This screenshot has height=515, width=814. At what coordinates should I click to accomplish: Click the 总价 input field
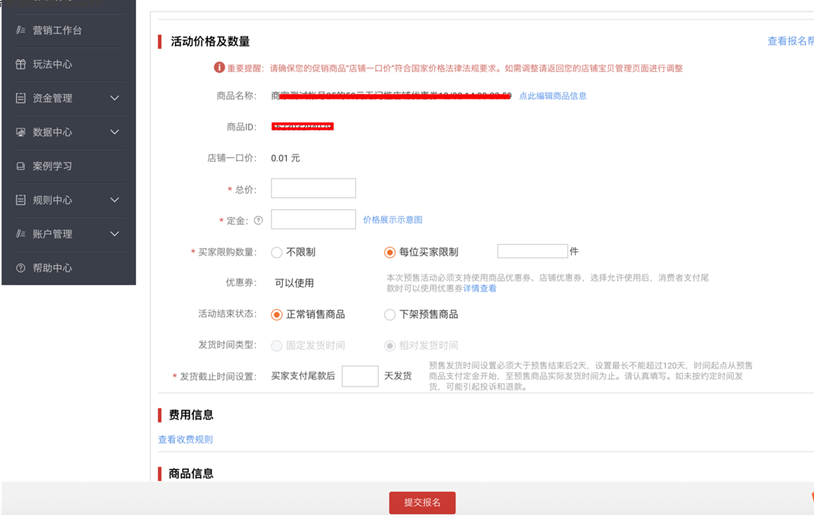click(313, 188)
